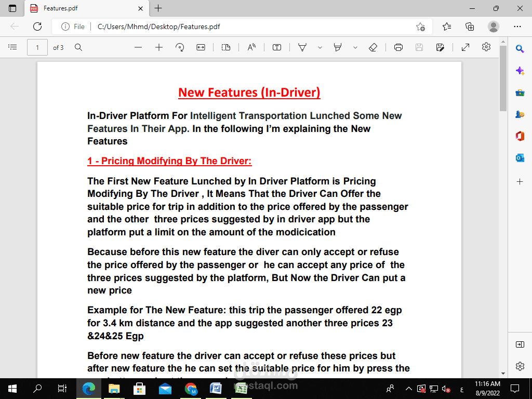
Task: Click the Save as icon
Action: click(440, 47)
